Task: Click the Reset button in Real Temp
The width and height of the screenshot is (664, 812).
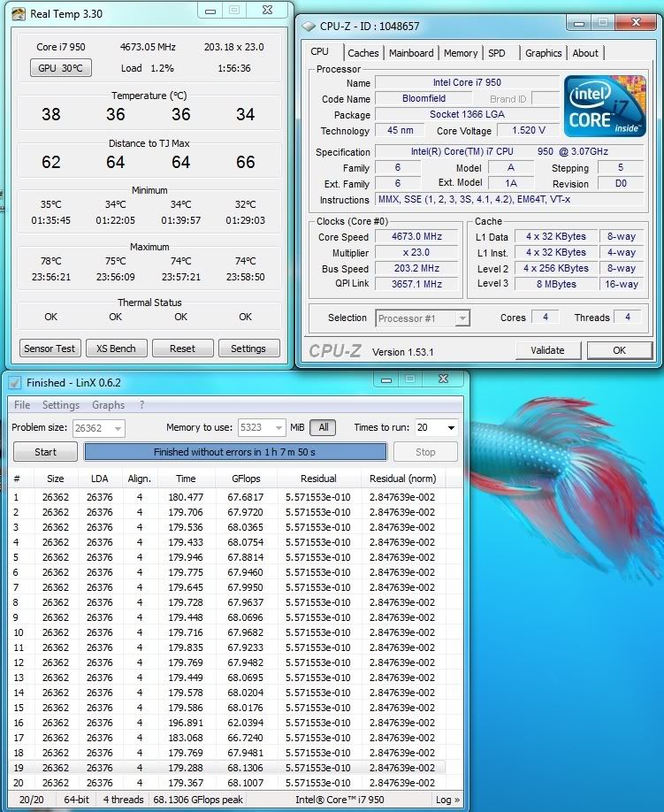Action: point(183,349)
